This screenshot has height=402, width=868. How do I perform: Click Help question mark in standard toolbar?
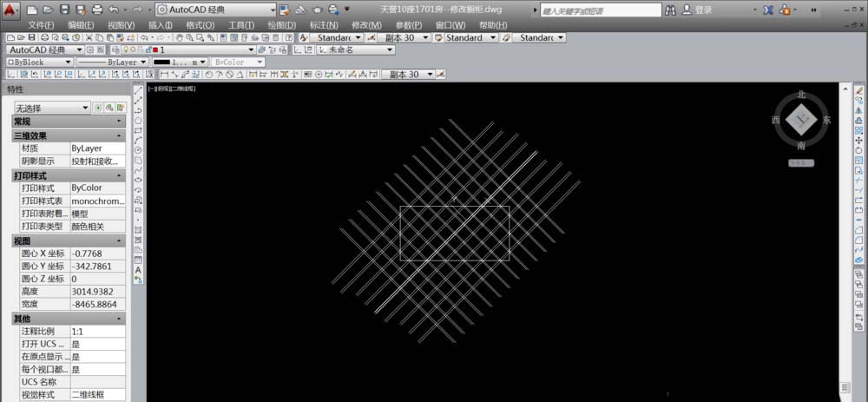[288, 37]
